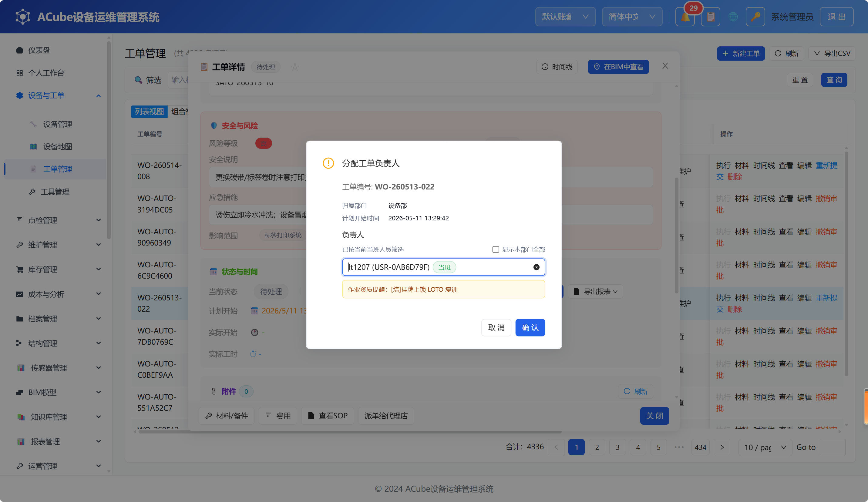Screen dimensions: 868x502
Task: Collapse 设备与工单 sidebar section
Action: (59, 95)
